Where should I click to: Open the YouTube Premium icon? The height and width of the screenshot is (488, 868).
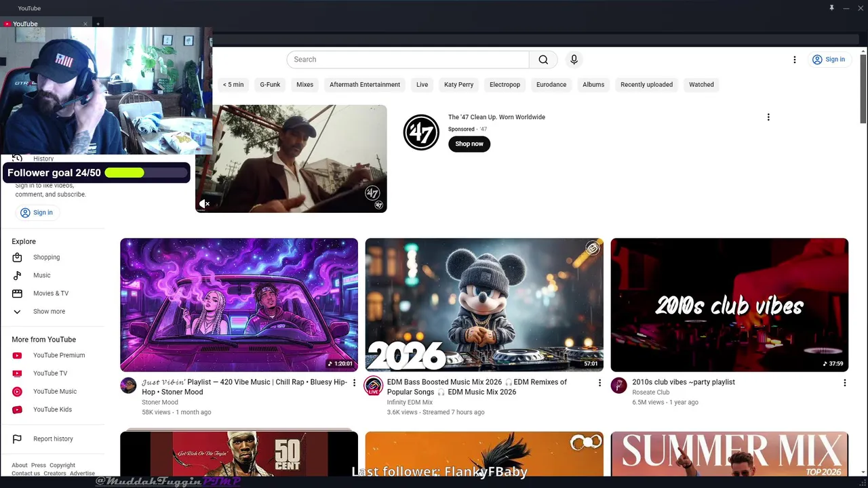click(x=18, y=356)
